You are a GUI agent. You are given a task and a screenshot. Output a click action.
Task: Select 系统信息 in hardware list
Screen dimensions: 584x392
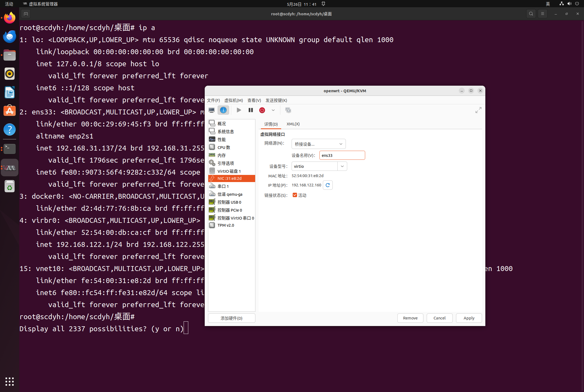tap(232, 131)
